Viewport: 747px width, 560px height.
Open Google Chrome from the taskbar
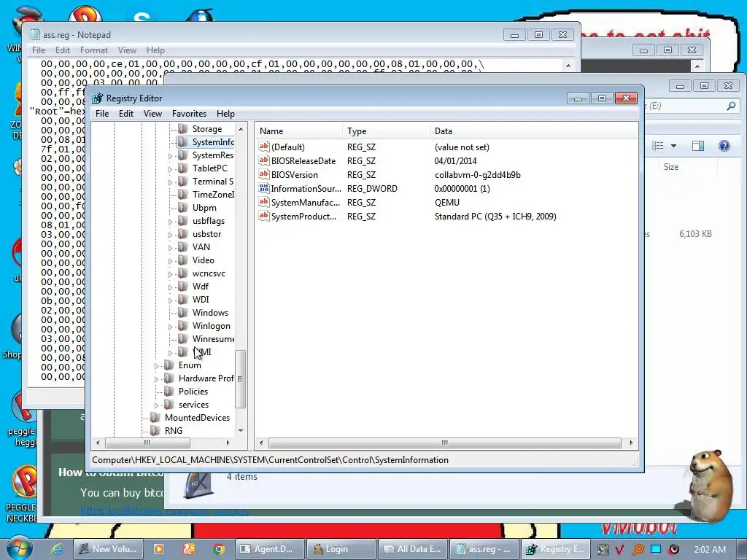[x=219, y=549]
